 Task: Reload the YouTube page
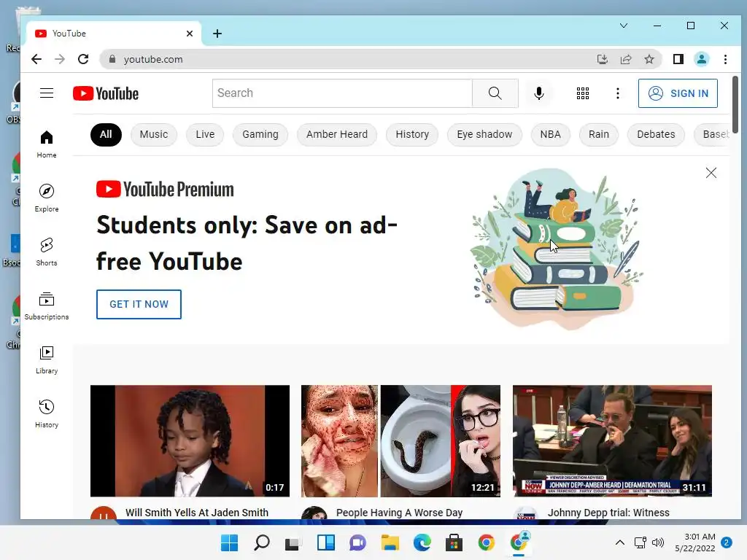click(83, 59)
